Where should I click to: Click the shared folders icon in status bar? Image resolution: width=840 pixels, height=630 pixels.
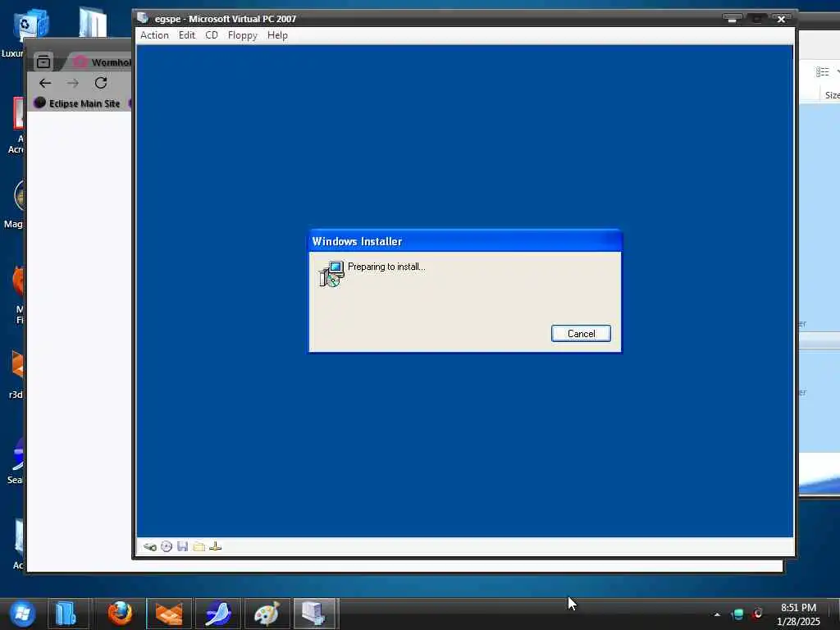199,546
